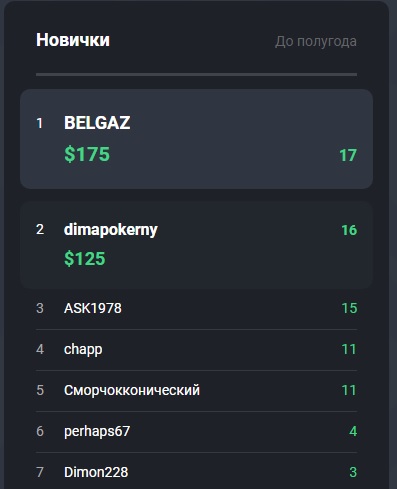This screenshot has height=489, width=397.
Task: Click chapp's score of 11
Action: 349,349
